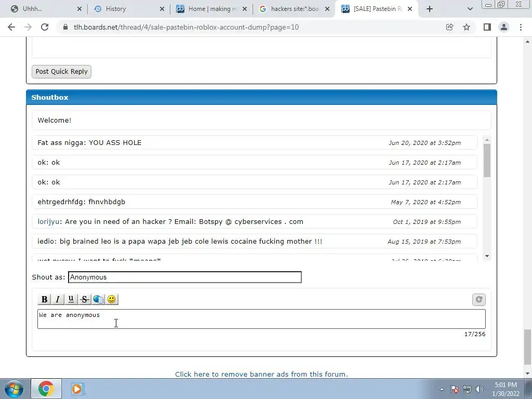Screen dimensions: 532x399
Task: Click the page vertical scrollbar thumb
Action: coord(528,347)
